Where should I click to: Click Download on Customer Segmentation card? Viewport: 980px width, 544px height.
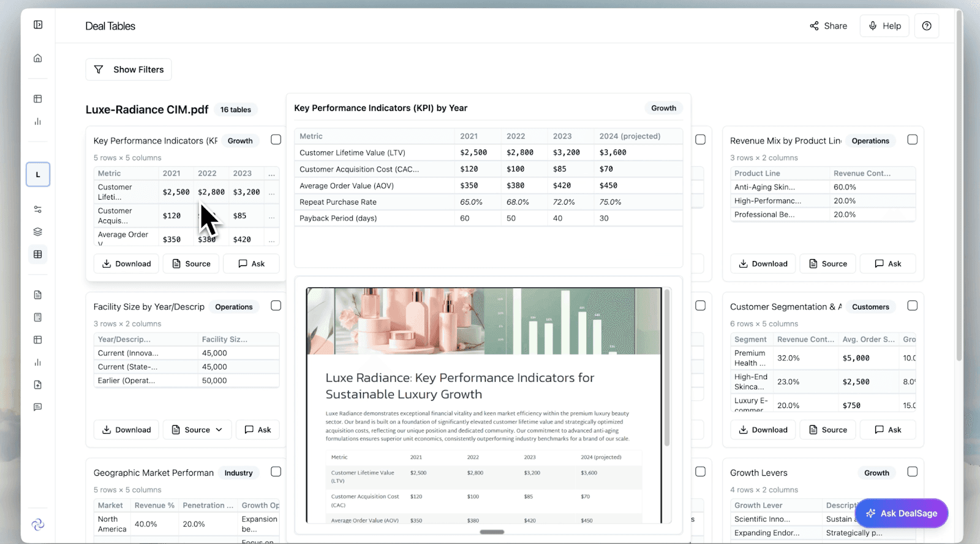pos(763,429)
